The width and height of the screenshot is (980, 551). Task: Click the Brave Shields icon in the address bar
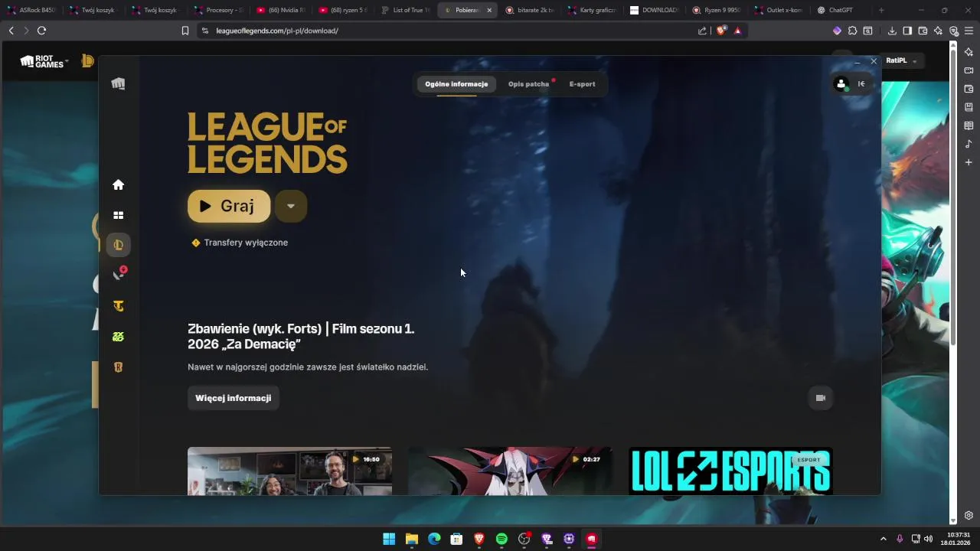coord(721,31)
